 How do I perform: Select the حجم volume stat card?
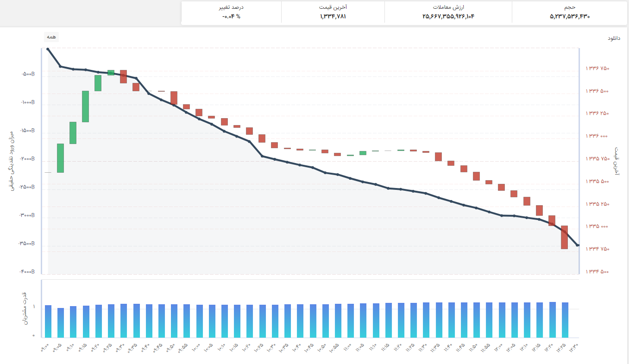pos(569,12)
